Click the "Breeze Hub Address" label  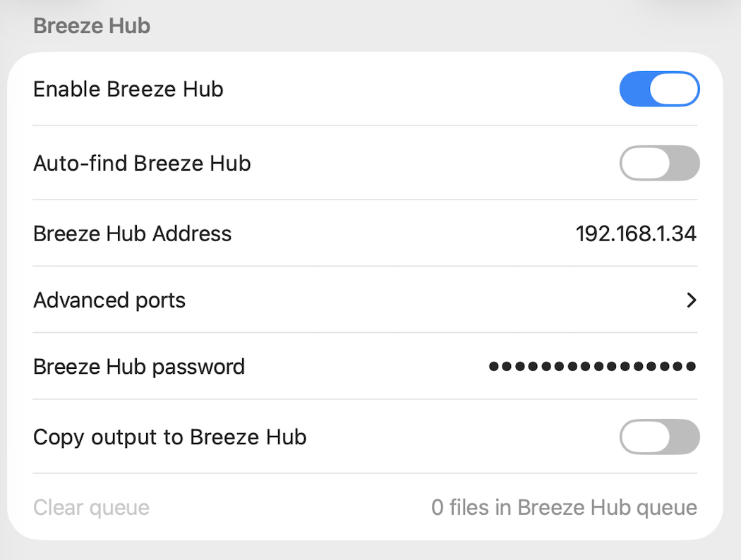point(132,233)
